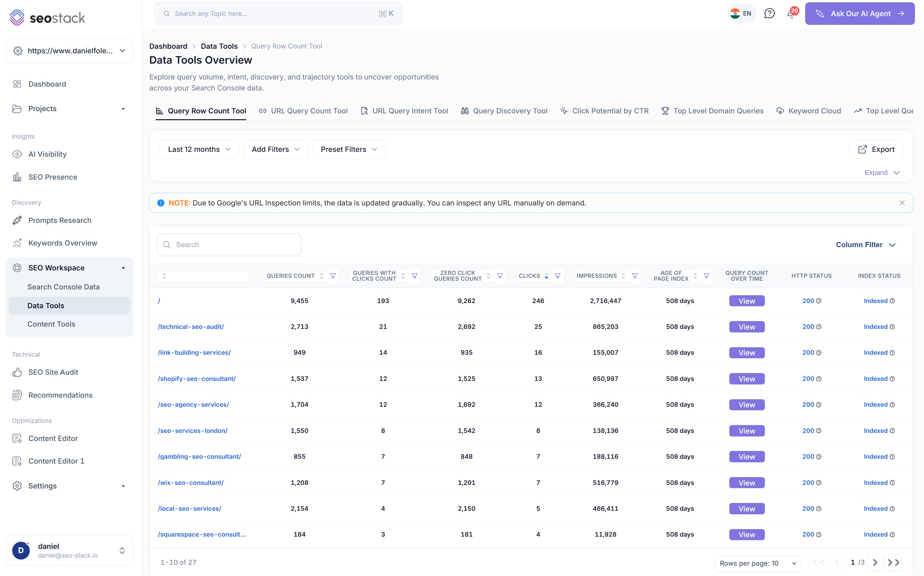Click Indexed status for /local-seo-services/ row
Image resolution: width=924 pixels, height=576 pixels.
coord(875,508)
